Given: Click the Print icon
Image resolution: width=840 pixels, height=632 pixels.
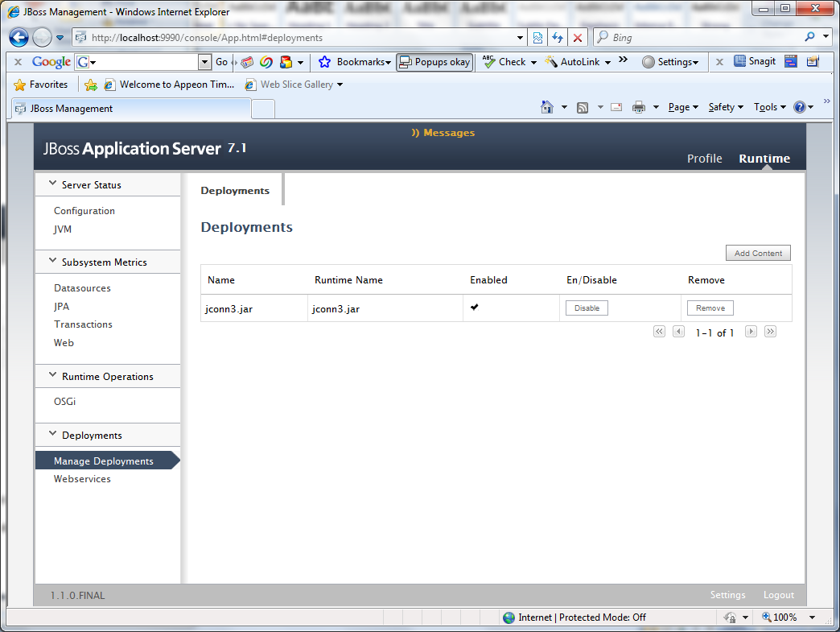Looking at the screenshot, I should pyautogui.click(x=639, y=107).
